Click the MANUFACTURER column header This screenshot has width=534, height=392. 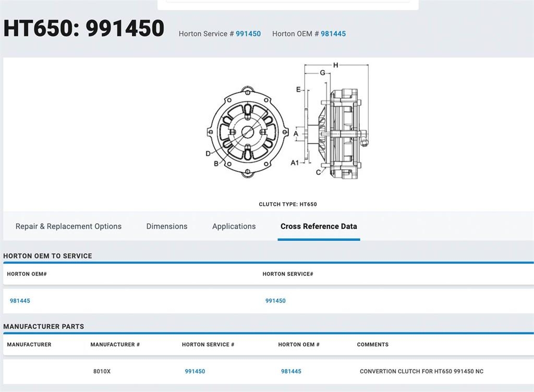tap(29, 345)
